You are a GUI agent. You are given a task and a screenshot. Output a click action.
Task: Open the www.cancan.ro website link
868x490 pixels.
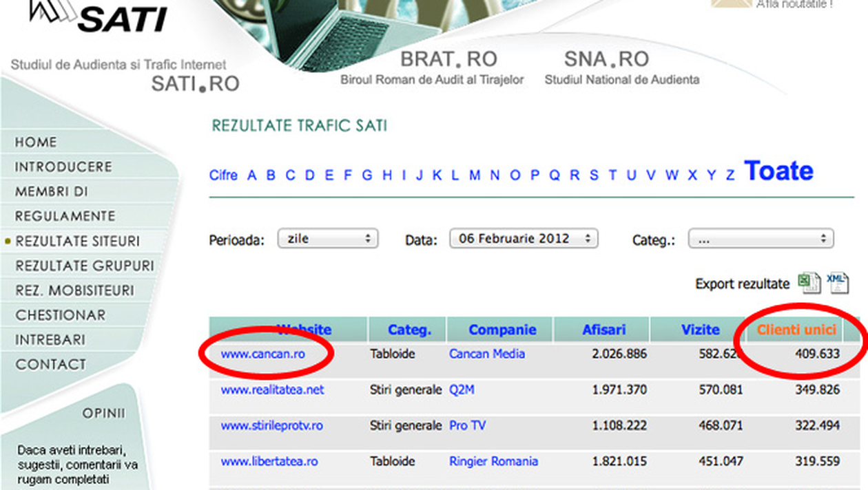pos(262,354)
